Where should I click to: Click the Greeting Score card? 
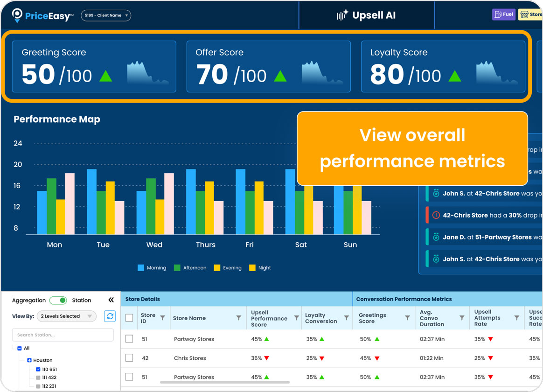pos(94,66)
